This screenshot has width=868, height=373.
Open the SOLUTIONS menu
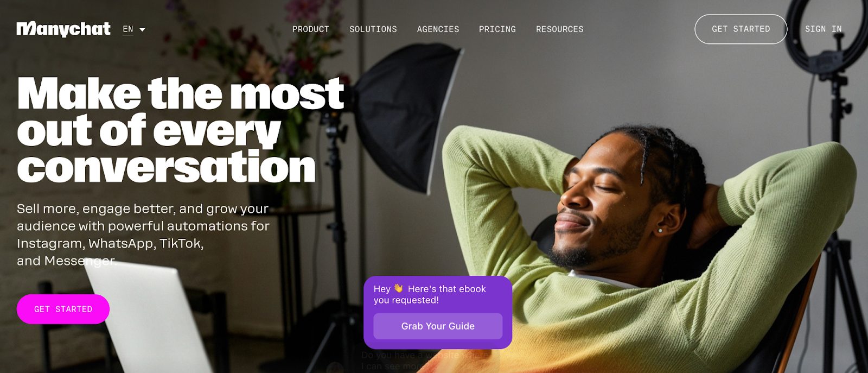[373, 29]
